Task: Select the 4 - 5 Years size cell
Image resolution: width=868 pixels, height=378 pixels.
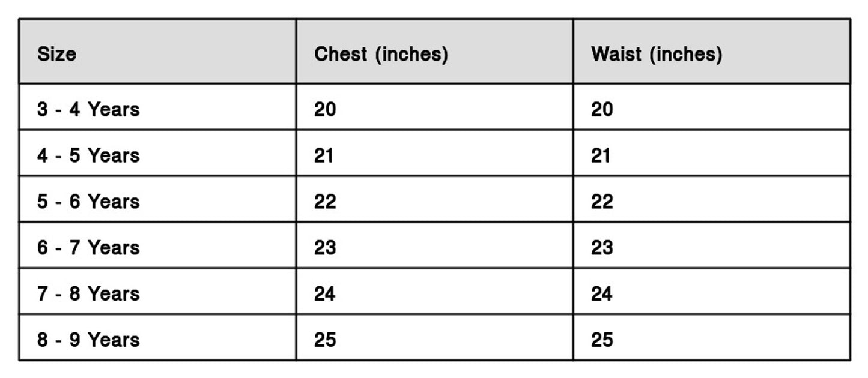Action: tap(88, 155)
